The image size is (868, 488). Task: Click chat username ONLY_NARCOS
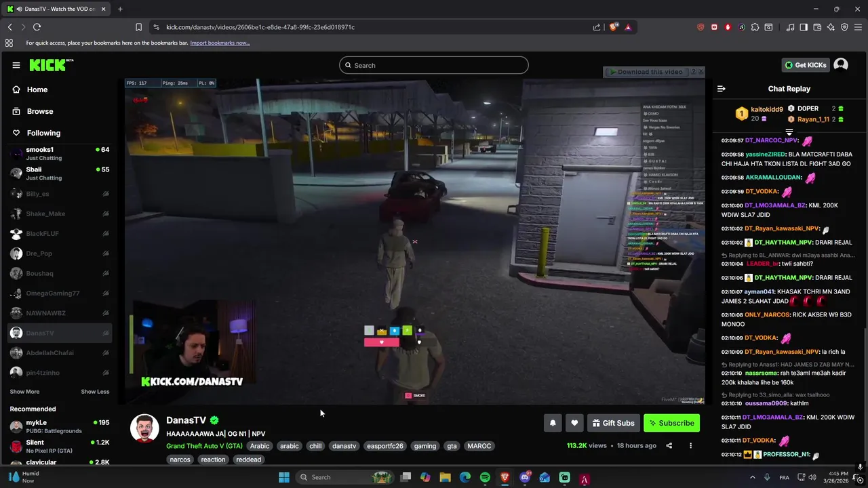tap(767, 315)
